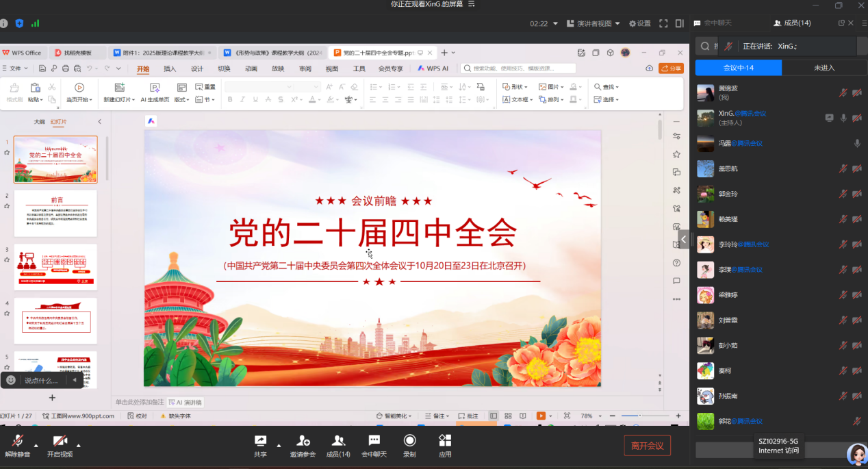The image size is (868, 469).
Task: Click the green network signal icon
Action: coord(35,23)
